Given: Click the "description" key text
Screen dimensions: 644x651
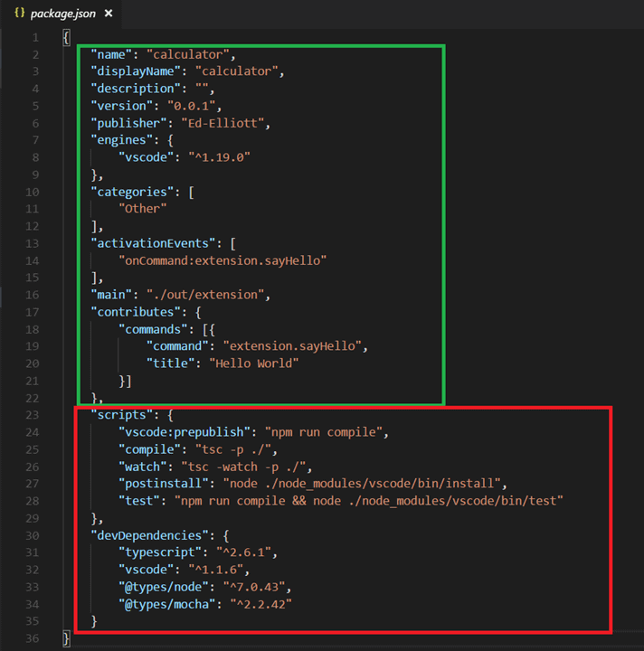Looking at the screenshot, I should (x=136, y=89).
